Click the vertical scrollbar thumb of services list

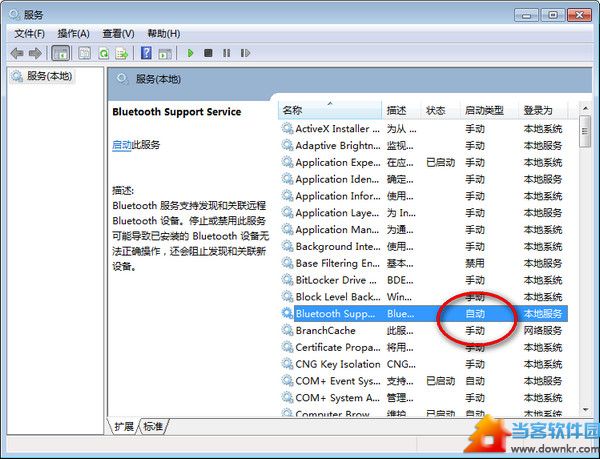pyautogui.click(x=585, y=131)
